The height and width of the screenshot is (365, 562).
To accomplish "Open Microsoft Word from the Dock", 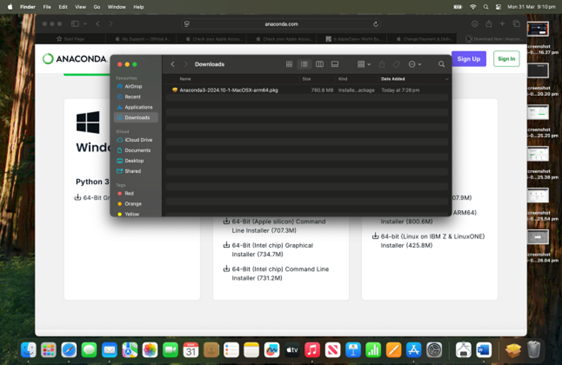I will pyautogui.click(x=484, y=350).
